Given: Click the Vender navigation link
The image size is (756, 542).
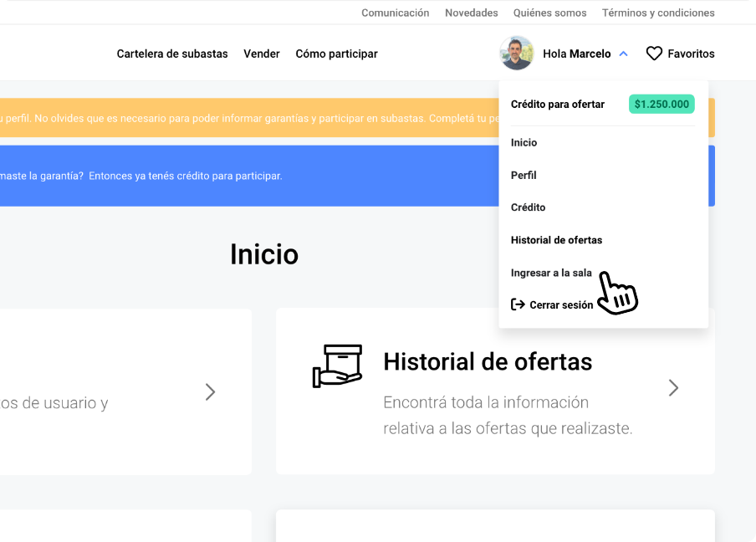Looking at the screenshot, I should tap(262, 53).
